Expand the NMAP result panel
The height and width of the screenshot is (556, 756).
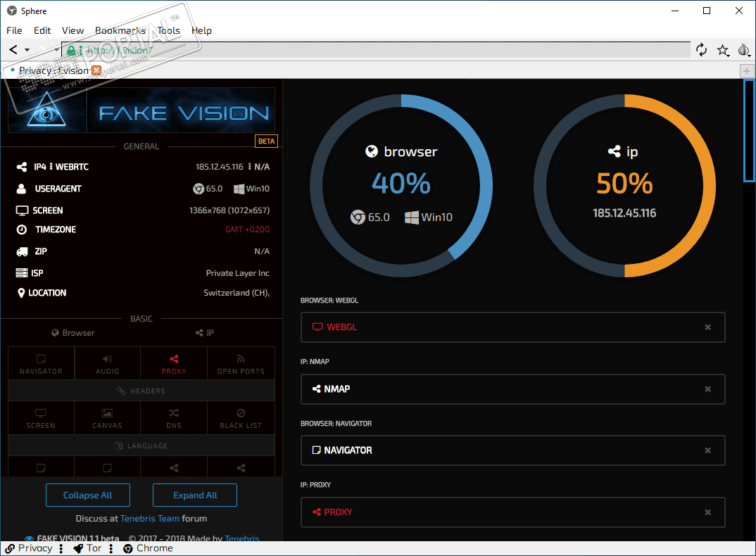click(x=513, y=389)
